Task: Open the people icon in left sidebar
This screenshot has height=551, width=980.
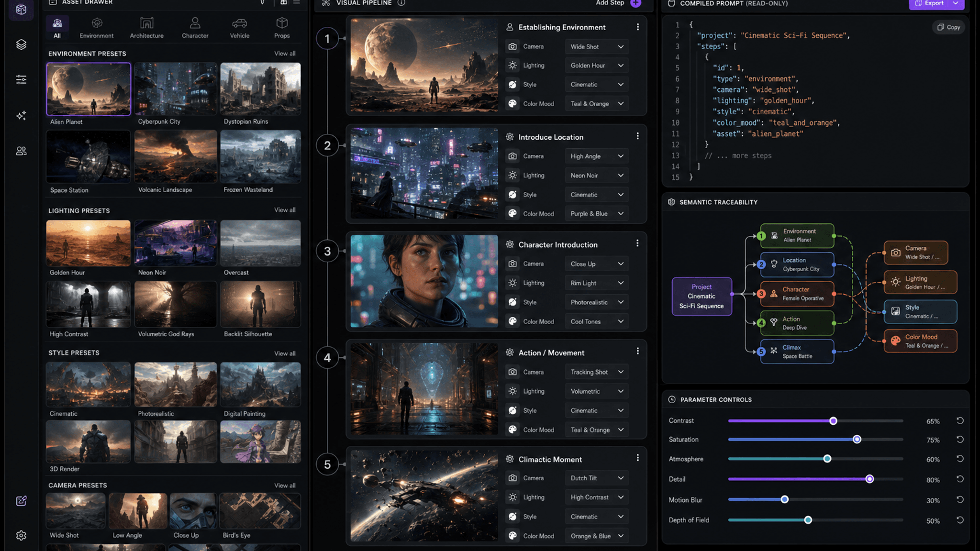Action: click(21, 151)
